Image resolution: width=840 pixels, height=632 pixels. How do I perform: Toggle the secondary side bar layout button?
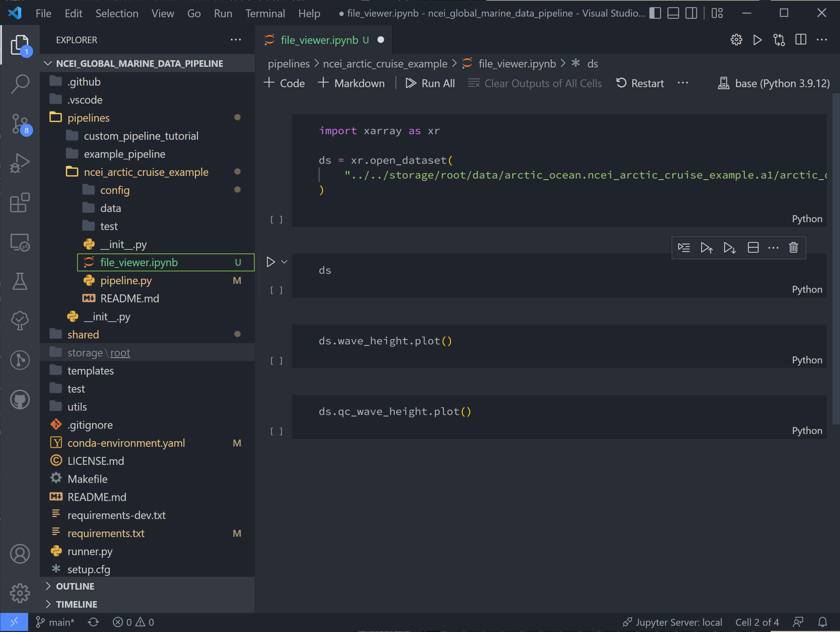[692, 13]
